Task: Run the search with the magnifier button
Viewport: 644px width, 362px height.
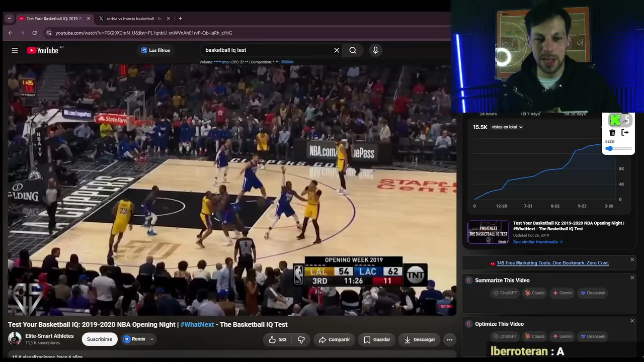Action: coord(353,50)
